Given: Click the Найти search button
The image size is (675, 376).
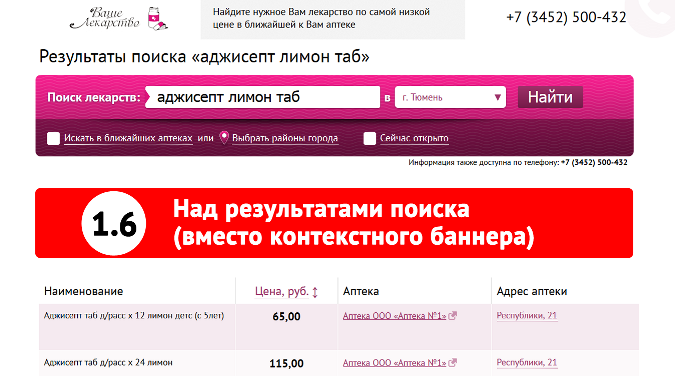Looking at the screenshot, I should (550, 97).
